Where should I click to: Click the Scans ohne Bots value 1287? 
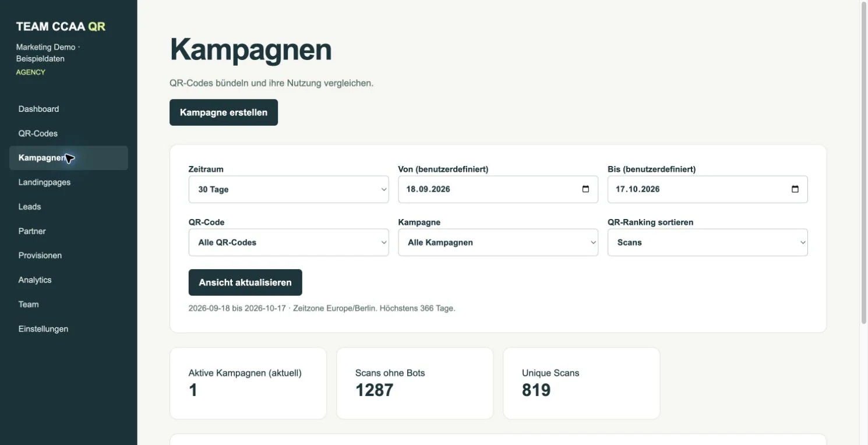[375, 390]
